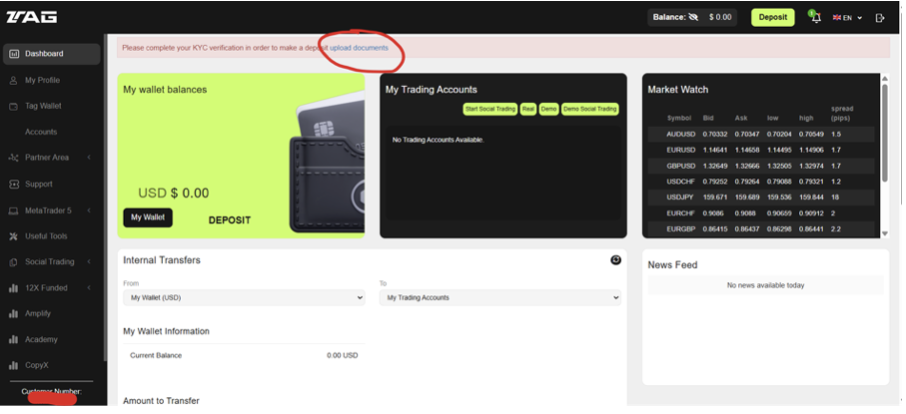This screenshot has width=906, height=414.
Task: Open the To My Trading Accounts dropdown
Action: pos(500,298)
